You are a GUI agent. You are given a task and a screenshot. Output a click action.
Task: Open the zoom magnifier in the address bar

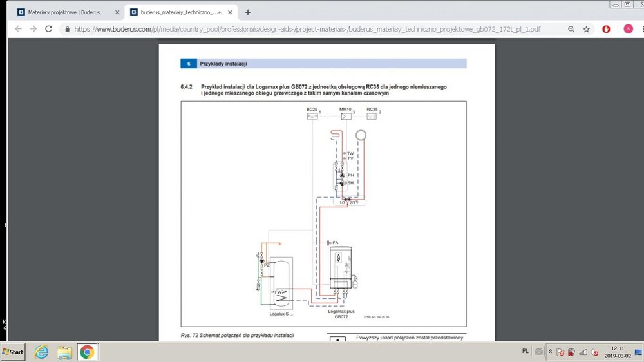[x=571, y=29]
